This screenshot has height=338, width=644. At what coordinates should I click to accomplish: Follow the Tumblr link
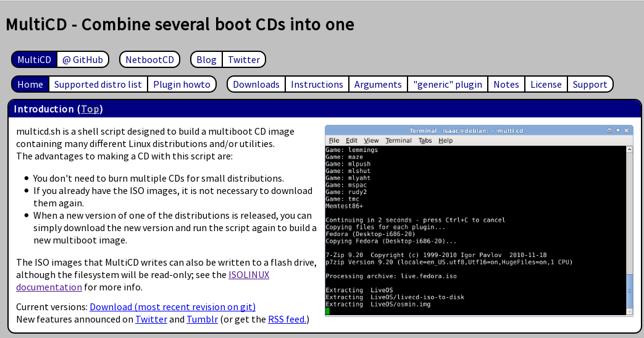coord(202,319)
